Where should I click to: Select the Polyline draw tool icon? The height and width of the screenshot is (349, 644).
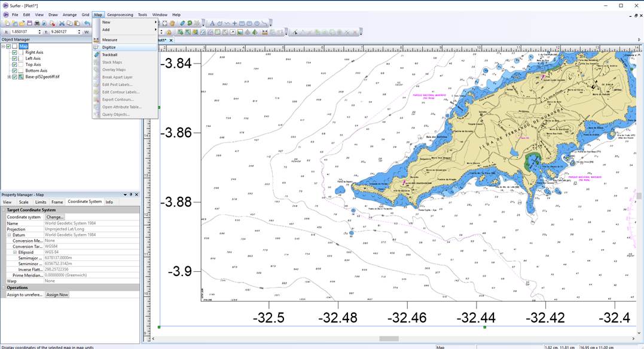point(227,23)
